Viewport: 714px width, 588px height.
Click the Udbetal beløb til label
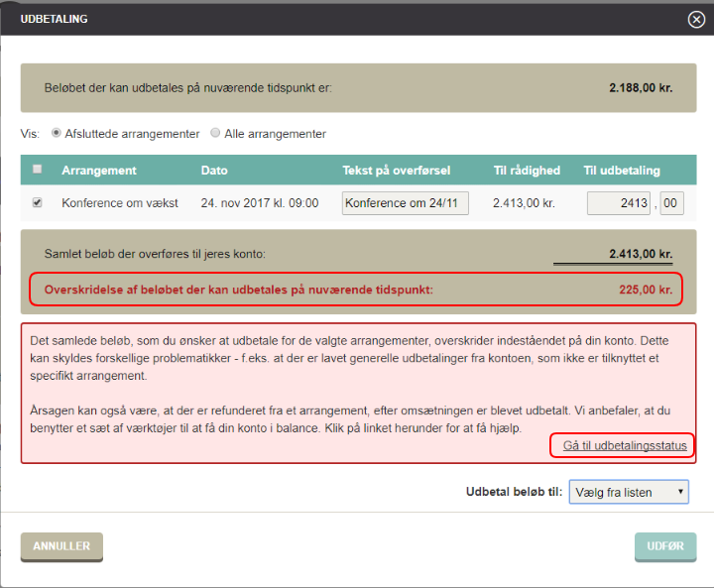coord(514,492)
